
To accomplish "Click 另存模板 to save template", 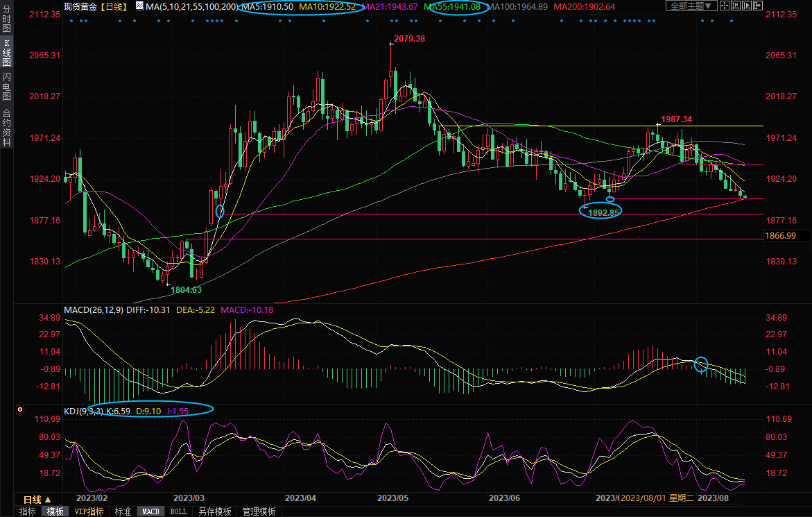I will 215,511.
